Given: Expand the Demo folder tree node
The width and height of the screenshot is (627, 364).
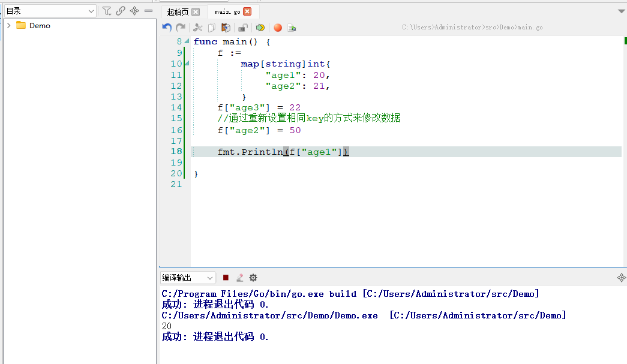Looking at the screenshot, I should pyautogui.click(x=9, y=26).
